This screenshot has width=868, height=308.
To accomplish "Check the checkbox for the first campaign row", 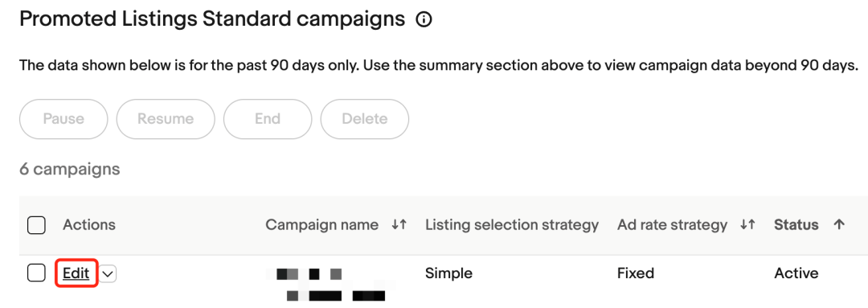I will pyautogui.click(x=36, y=273).
